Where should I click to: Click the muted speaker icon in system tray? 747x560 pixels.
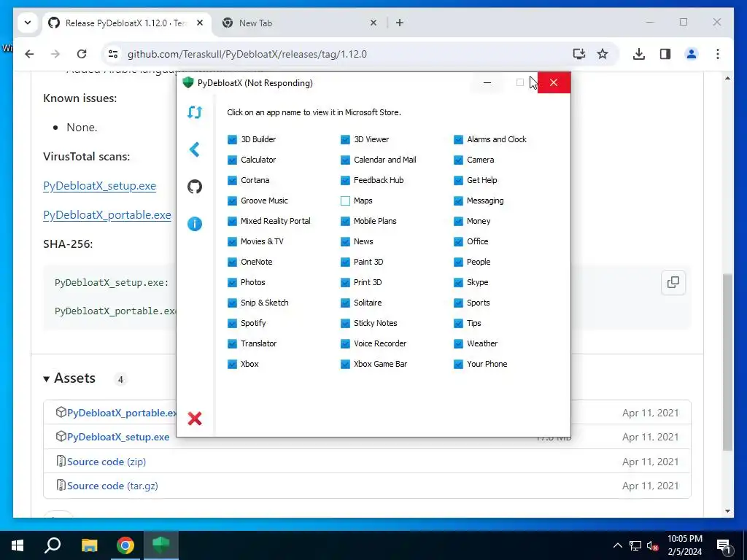coord(653,545)
